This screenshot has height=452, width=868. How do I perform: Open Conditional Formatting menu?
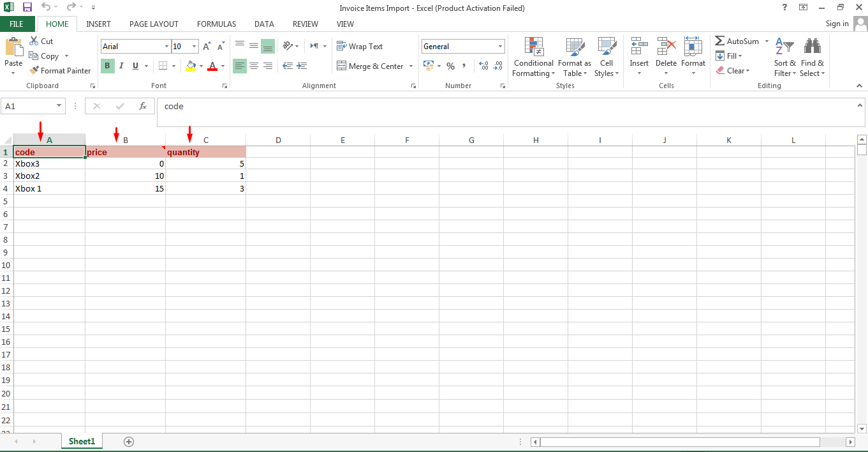click(x=534, y=57)
